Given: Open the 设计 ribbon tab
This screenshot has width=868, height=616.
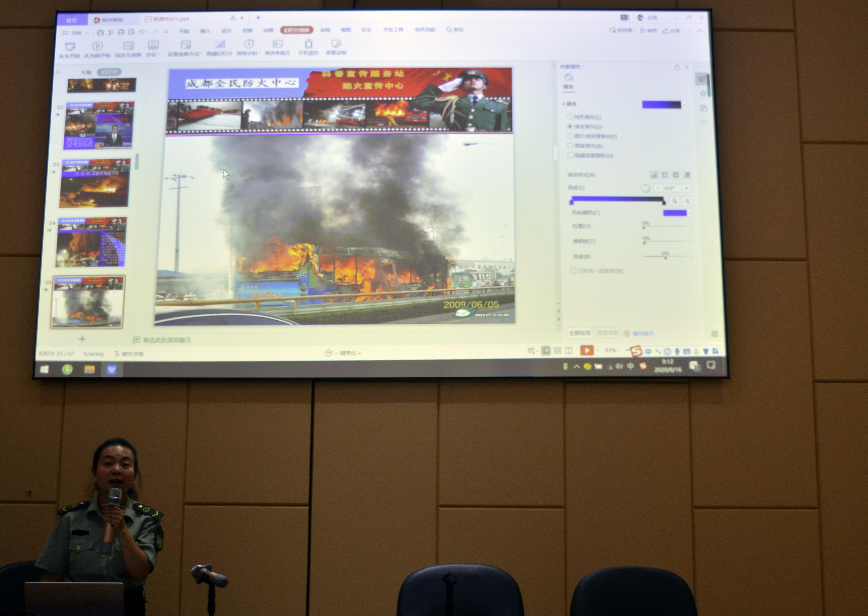Looking at the screenshot, I should pyautogui.click(x=226, y=31).
